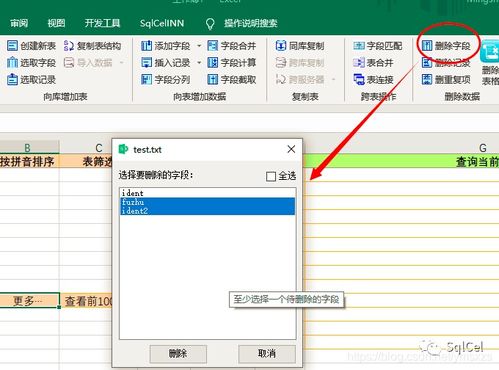Select the fuzhu field in list

coord(207,202)
